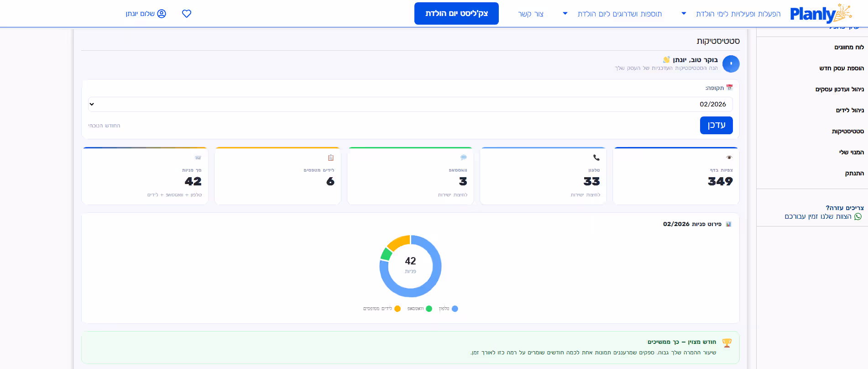Open the 02/2026 period dropdown
The image size is (868, 369).
(x=410, y=104)
